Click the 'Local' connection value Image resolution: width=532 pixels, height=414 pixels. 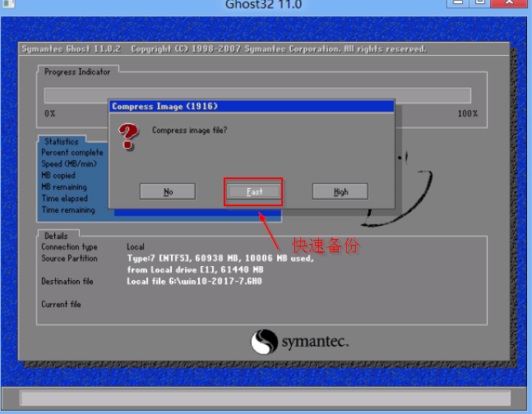136,247
